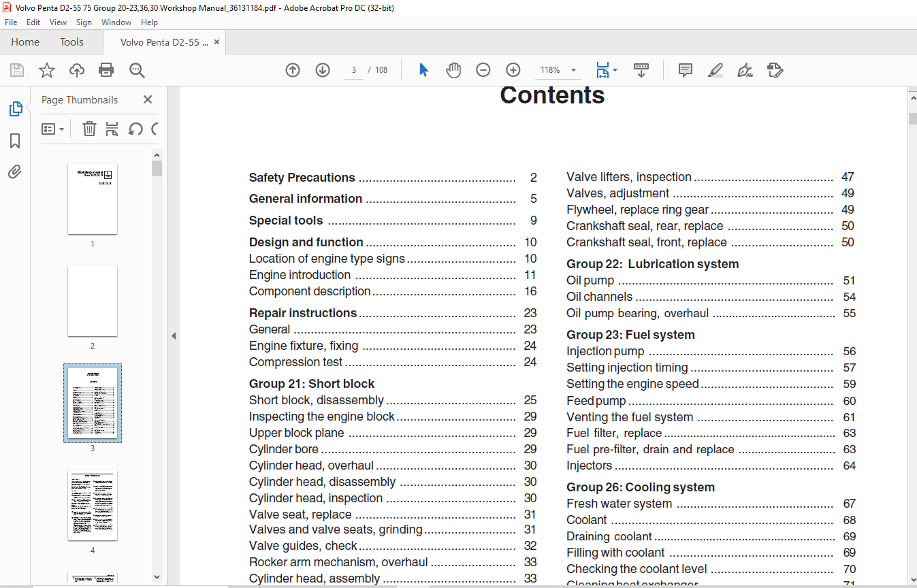
Task: Zoom out with the minus button
Action: click(483, 70)
